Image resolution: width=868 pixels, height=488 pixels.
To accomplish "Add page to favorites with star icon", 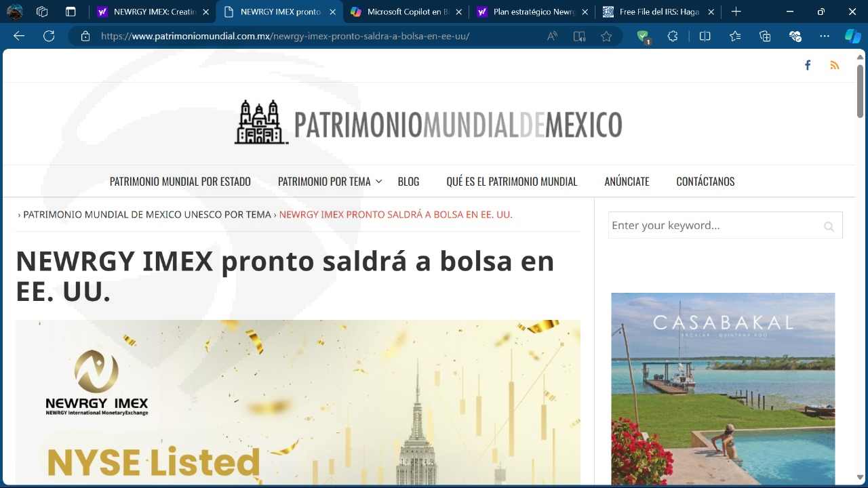I will (606, 37).
